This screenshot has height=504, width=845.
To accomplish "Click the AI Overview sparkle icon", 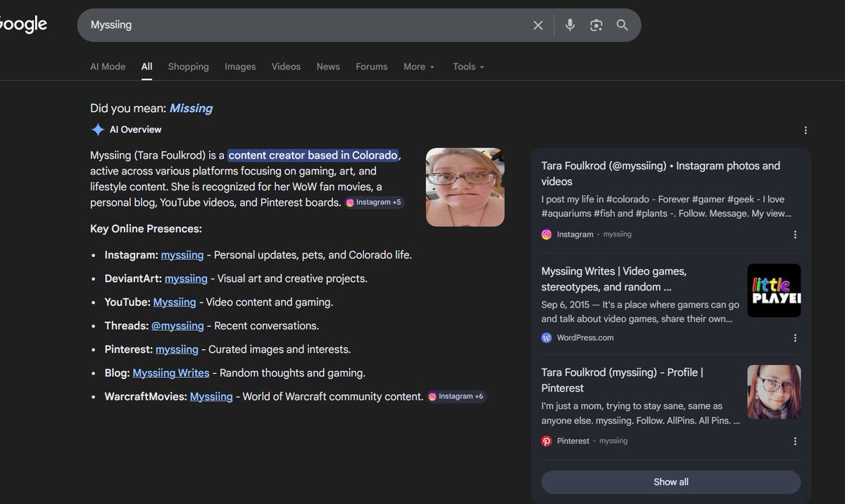I will pyautogui.click(x=98, y=130).
